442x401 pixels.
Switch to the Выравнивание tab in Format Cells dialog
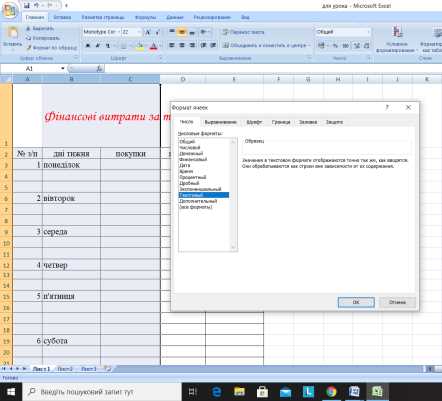(220, 122)
